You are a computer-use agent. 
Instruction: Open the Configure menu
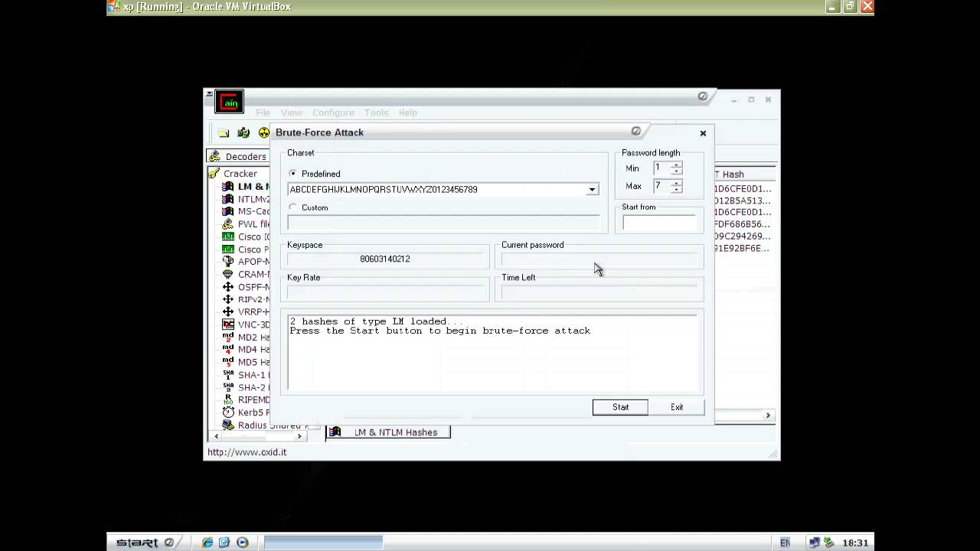click(x=333, y=112)
